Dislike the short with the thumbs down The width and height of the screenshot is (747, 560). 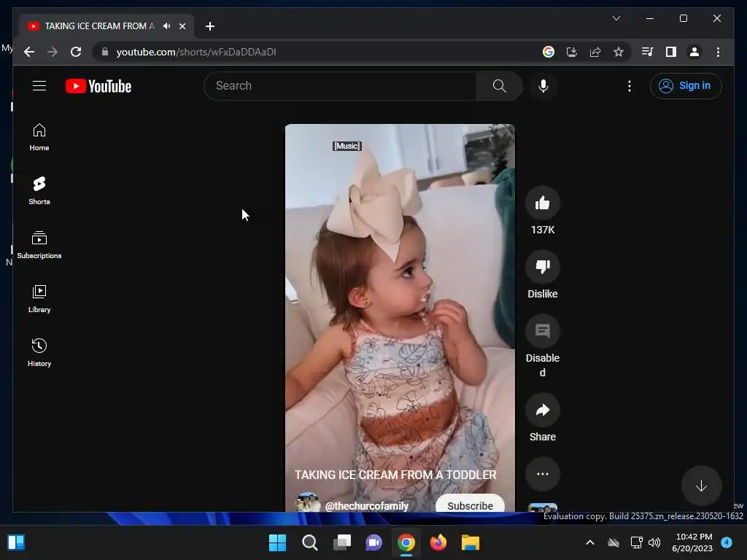click(x=543, y=267)
